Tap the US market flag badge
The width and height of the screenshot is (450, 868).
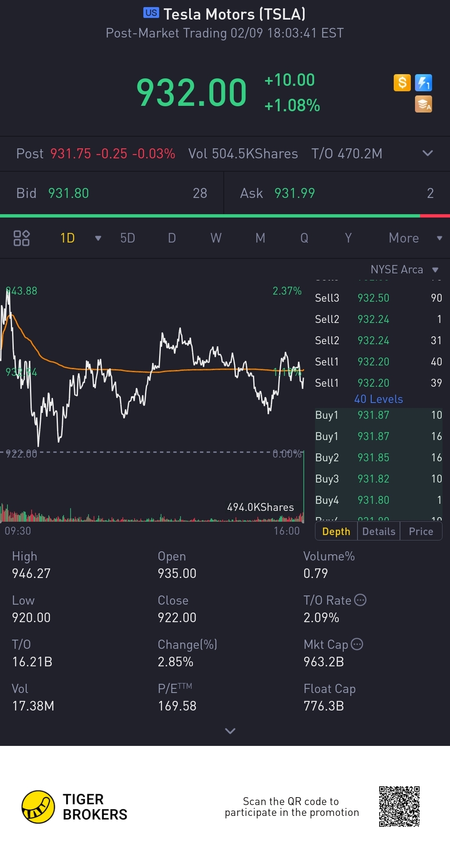click(151, 13)
